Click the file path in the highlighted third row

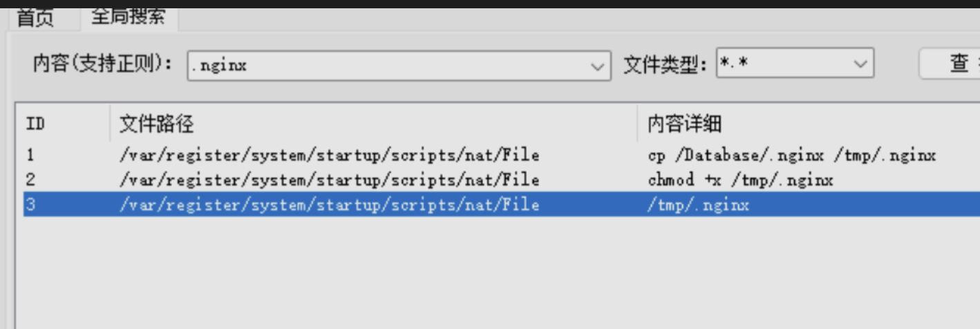click(328, 205)
